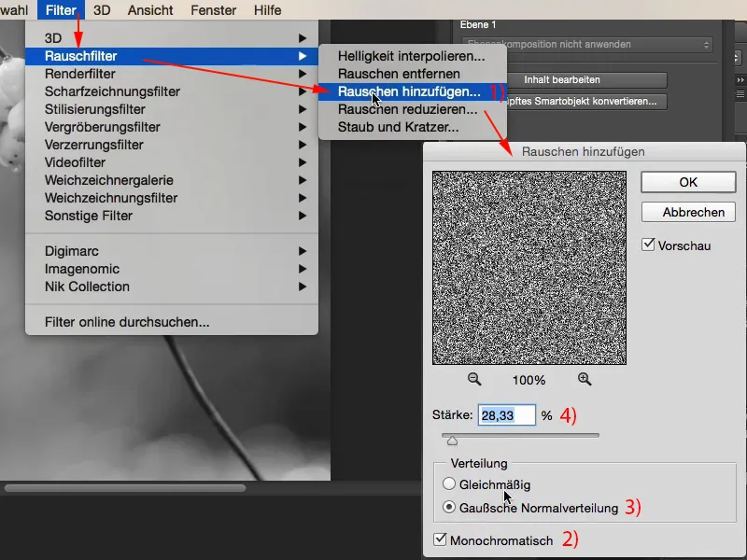Open the Ansicht menu
This screenshot has height=560, width=747.
[x=150, y=10]
